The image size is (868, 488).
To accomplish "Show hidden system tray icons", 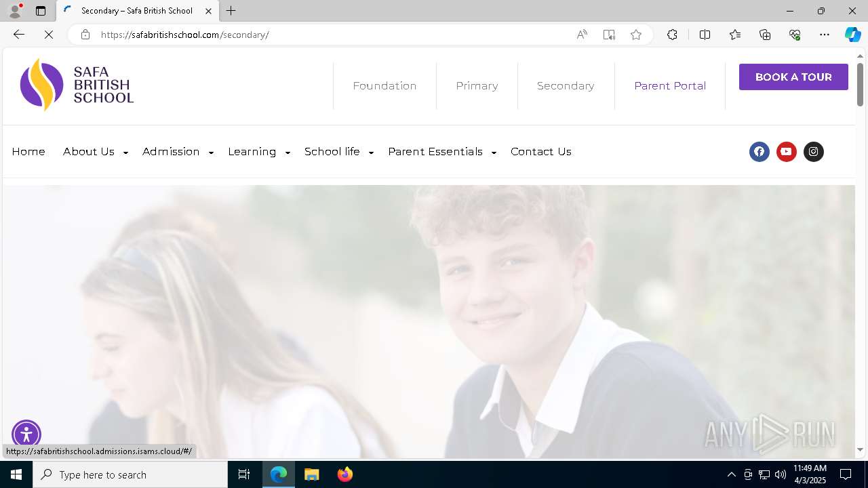I will pos(731,474).
